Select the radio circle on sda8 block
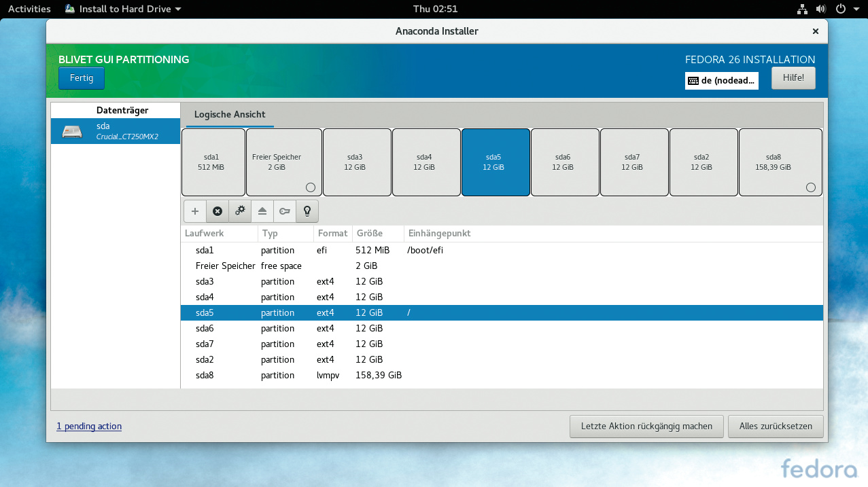The height and width of the screenshot is (487, 868). (810, 187)
